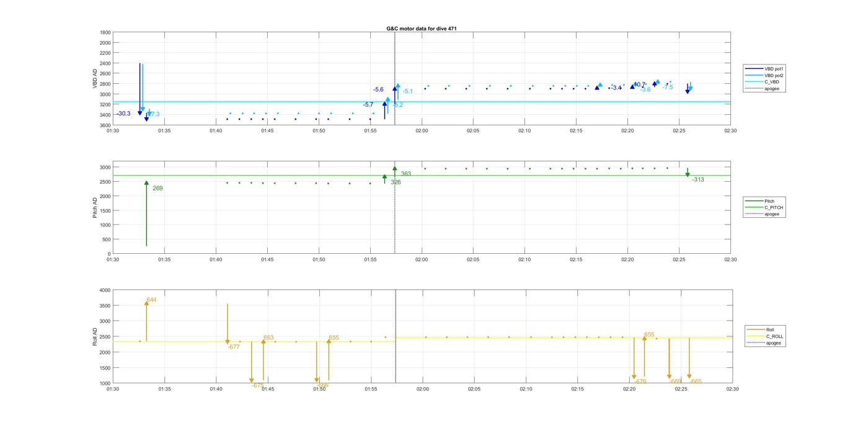
Task: Select the '-686' roll data label
Action: [x=322, y=385]
